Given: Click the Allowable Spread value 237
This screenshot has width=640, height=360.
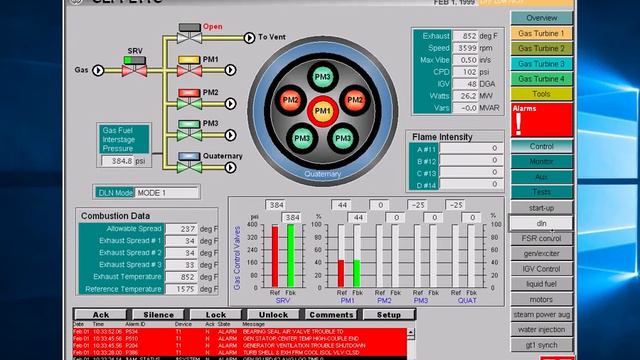Looking at the screenshot, I should (181, 229).
